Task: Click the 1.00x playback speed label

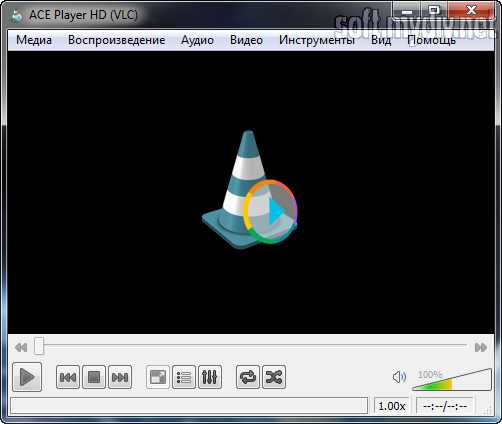Action: click(392, 406)
